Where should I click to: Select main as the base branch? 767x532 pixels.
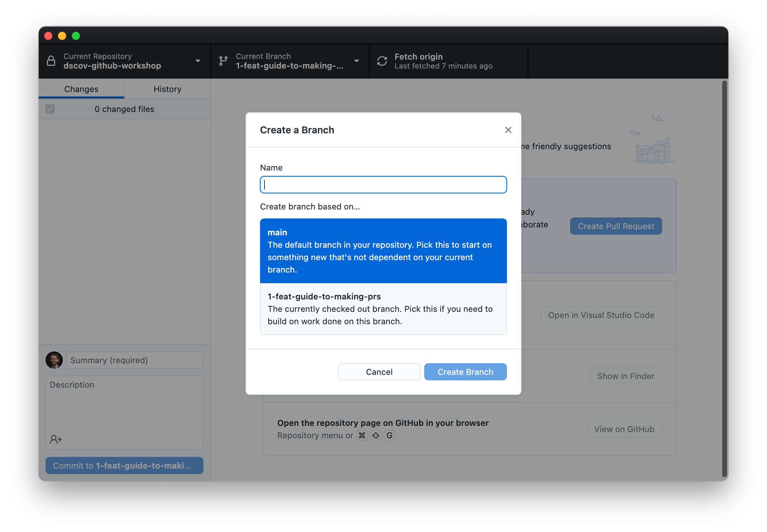tap(383, 251)
